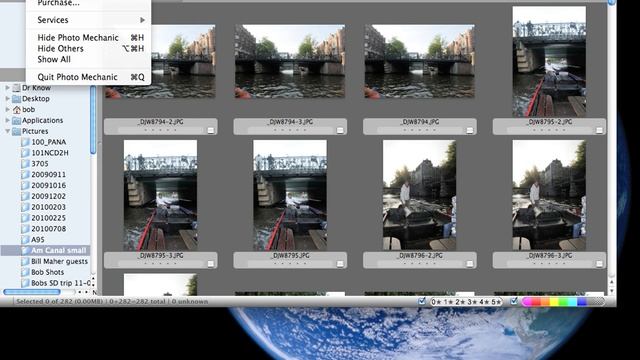
Task: Tick the checkbox on _DJW8795.JPG
Action: click(340, 264)
